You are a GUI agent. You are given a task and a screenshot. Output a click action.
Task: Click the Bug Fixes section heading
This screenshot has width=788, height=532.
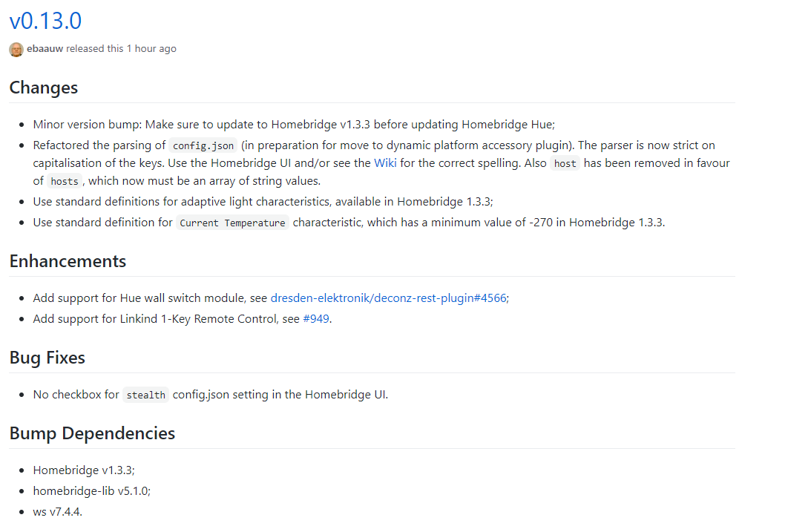tap(47, 358)
